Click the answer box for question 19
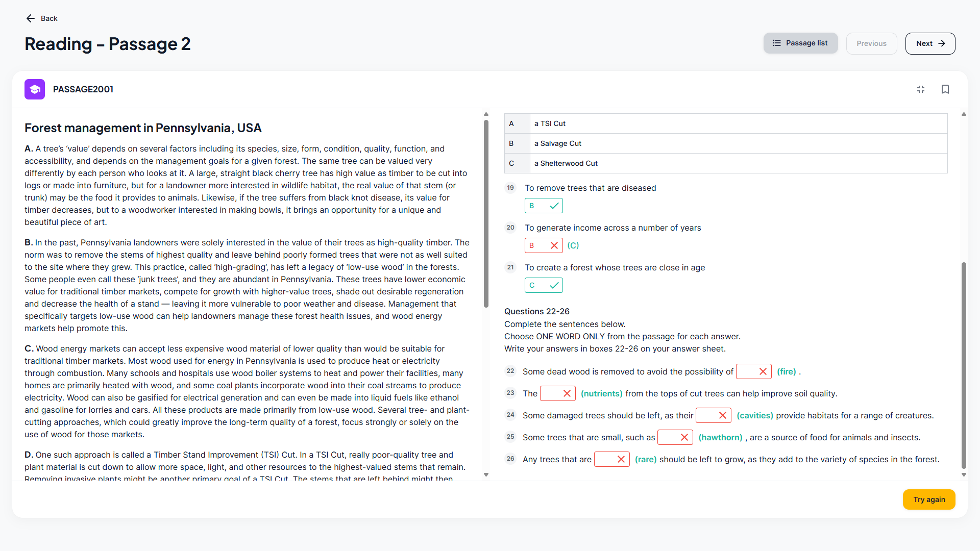 point(544,206)
